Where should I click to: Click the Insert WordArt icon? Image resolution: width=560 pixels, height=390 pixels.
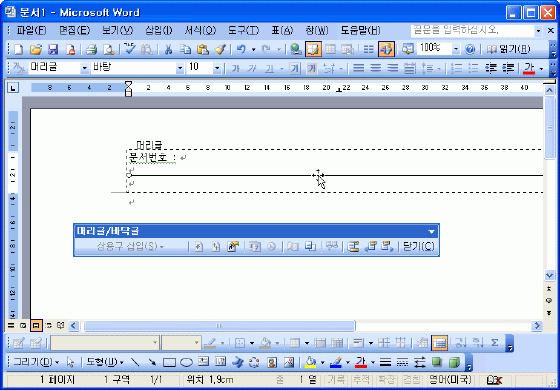pyautogui.click(x=237, y=362)
